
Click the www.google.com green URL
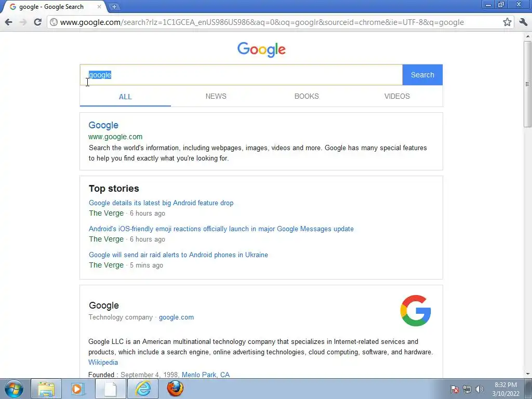[115, 137]
